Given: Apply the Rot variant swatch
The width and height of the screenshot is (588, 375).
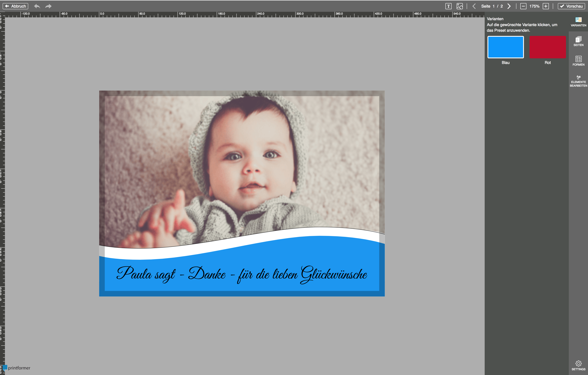Looking at the screenshot, I should coord(547,47).
